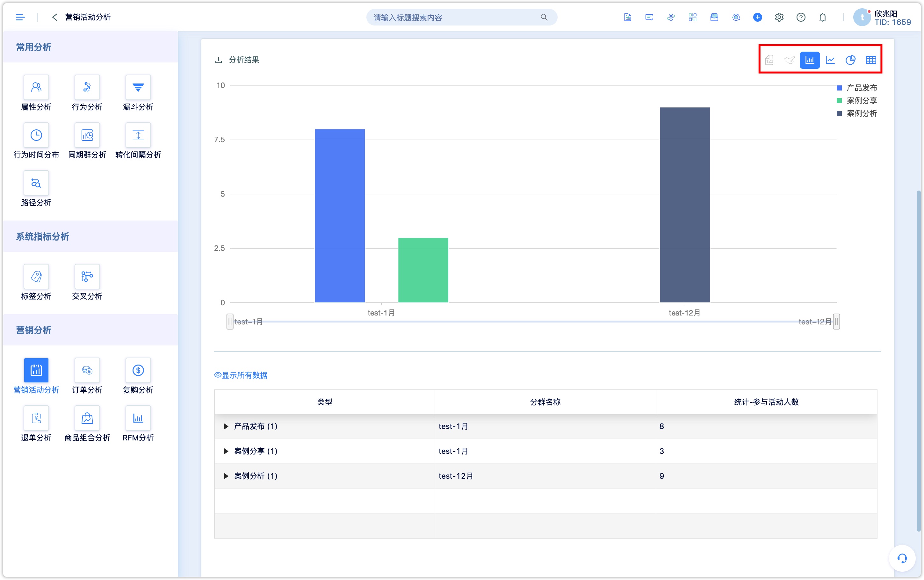924x580 pixels.
Task: Download the 分析结果 with download icon
Action: [x=219, y=60]
